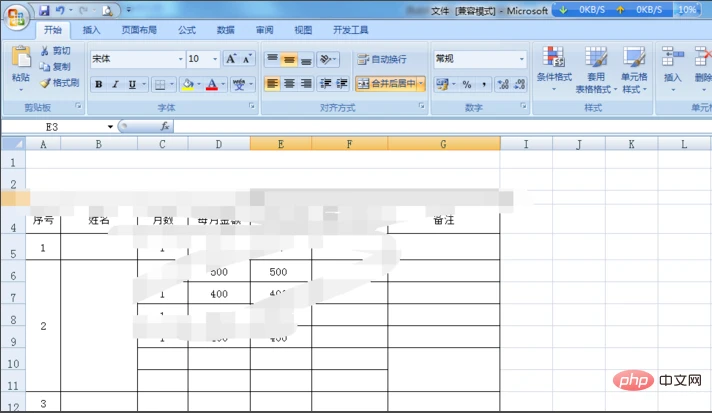Cut the selection (剪切)
Image resolution: width=712 pixels, height=413 pixels.
click(55, 51)
